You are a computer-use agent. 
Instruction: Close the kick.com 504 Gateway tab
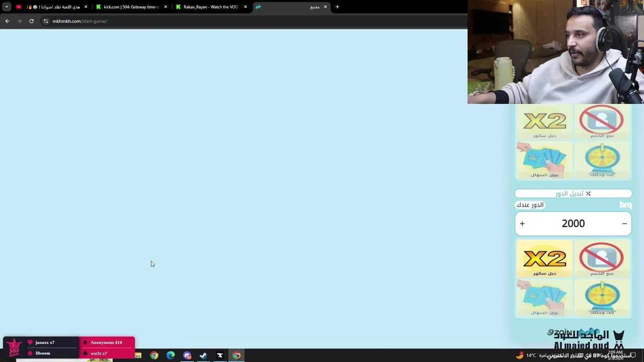(x=166, y=7)
